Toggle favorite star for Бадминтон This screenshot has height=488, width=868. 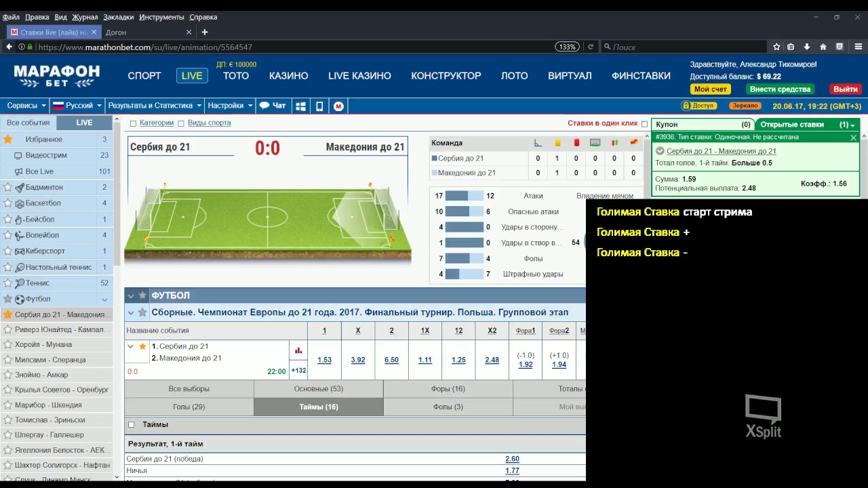[x=8, y=187]
